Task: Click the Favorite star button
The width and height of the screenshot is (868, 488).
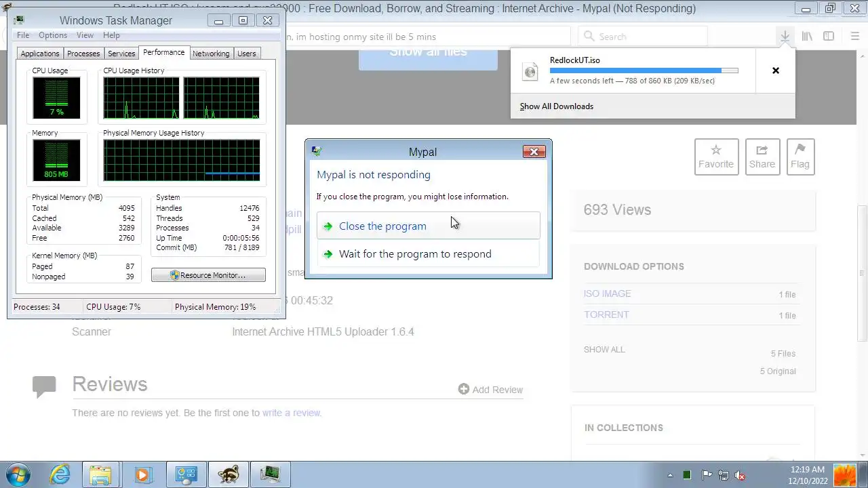Action: point(716,157)
